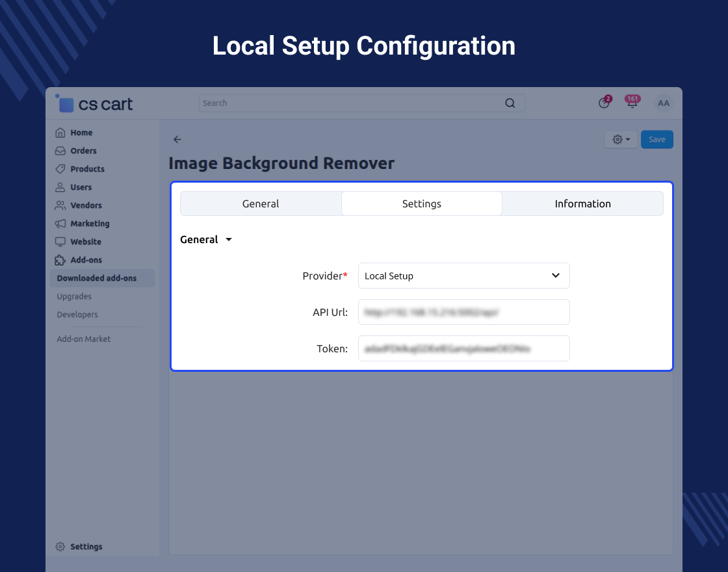Click the back arrow icon

click(177, 140)
